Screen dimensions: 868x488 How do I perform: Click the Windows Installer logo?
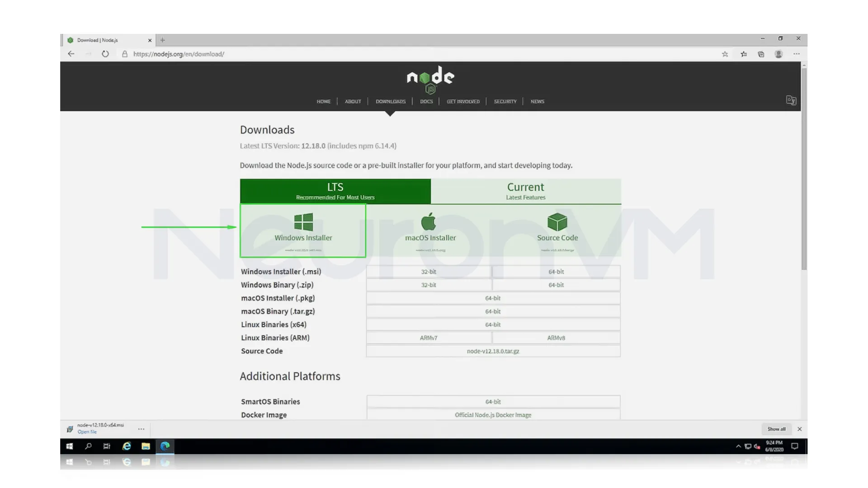(303, 222)
